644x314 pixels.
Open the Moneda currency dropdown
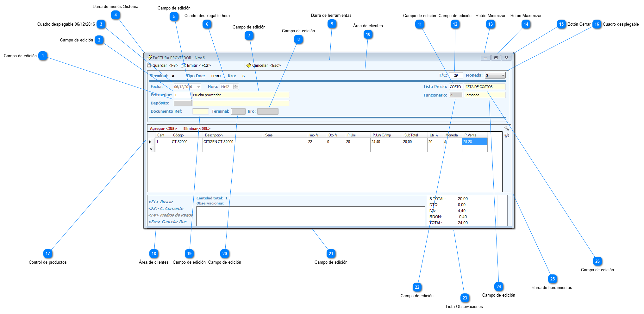(x=503, y=75)
